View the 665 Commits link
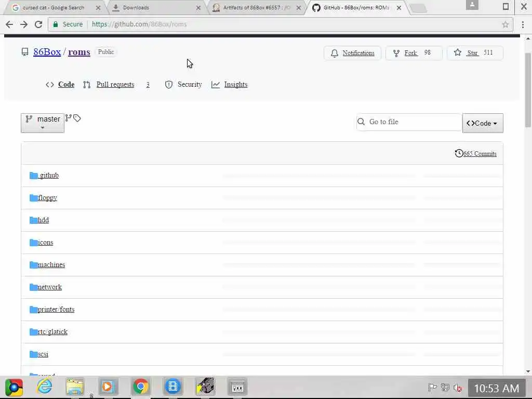Viewport: 532px width, 399px height. [480, 154]
